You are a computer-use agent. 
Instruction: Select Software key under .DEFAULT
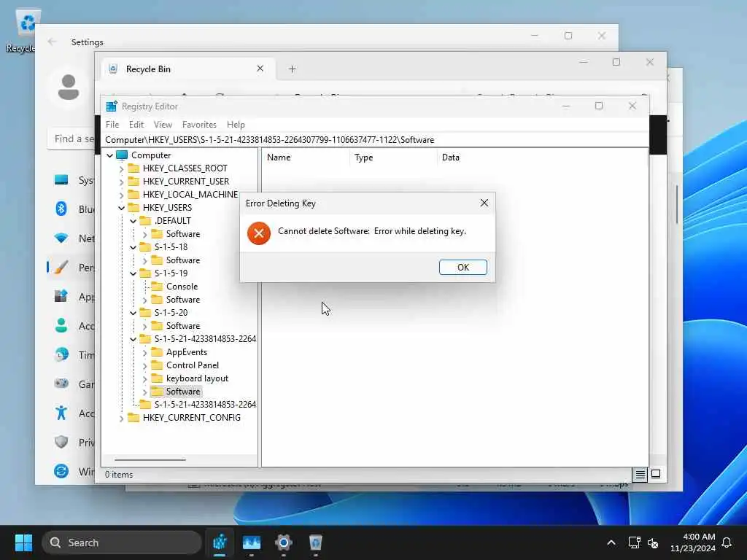[183, 234]
